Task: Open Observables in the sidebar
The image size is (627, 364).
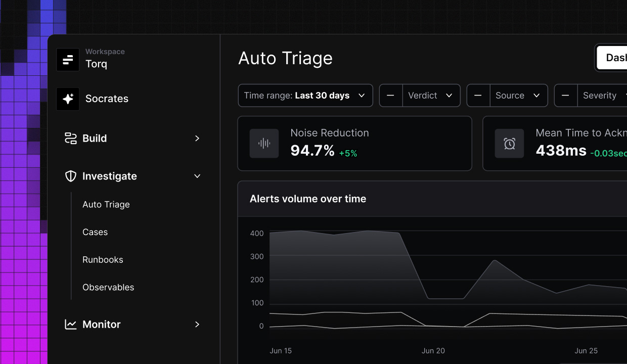Action: pos(108,287)
